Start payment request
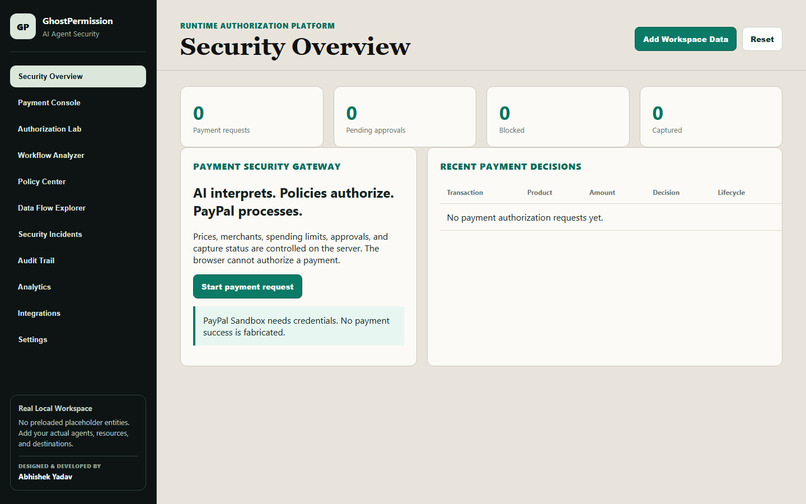This screenshot has height=504, width=806. pyautogui.click(x=247, y=286)
